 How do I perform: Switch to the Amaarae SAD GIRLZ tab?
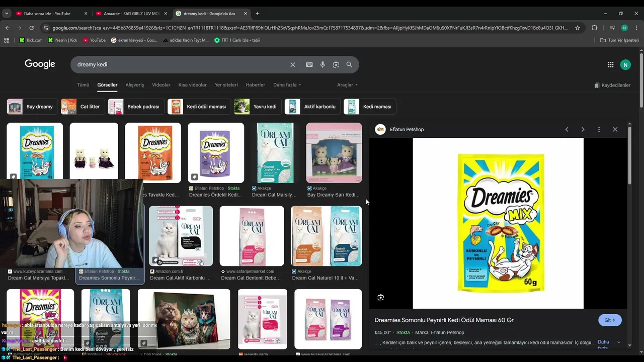pyautogui.click(x=132, y=14)
